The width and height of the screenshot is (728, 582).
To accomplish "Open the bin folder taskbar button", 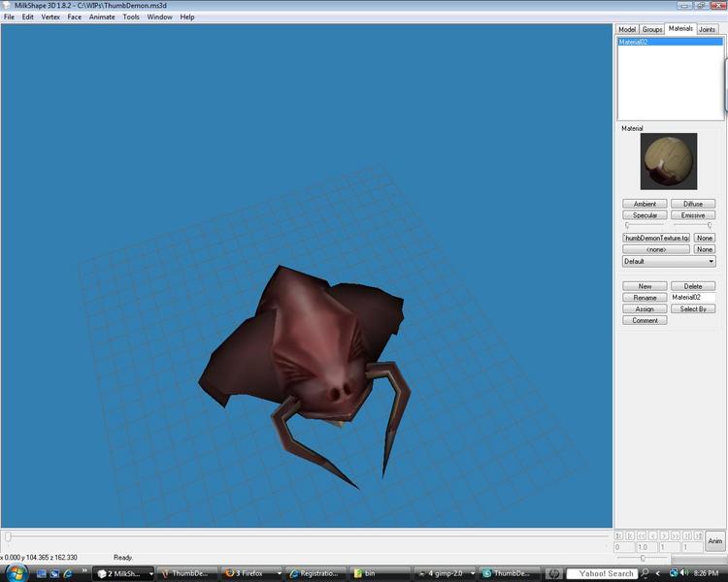I will click(380, 573).
